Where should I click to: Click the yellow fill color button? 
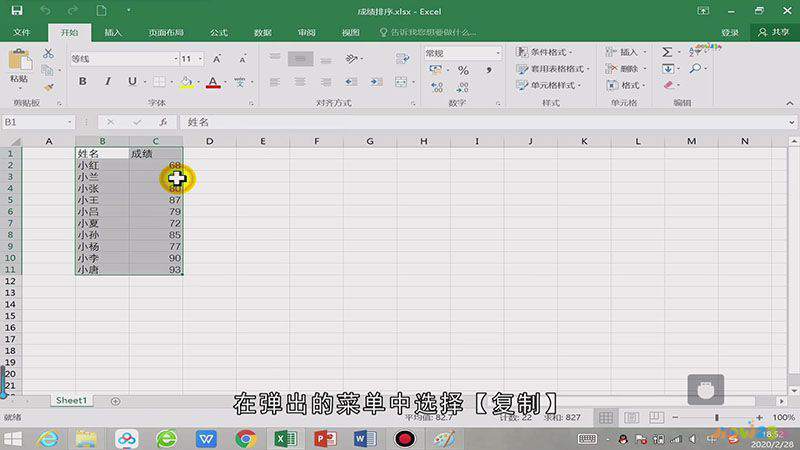[x=186, y=82]
